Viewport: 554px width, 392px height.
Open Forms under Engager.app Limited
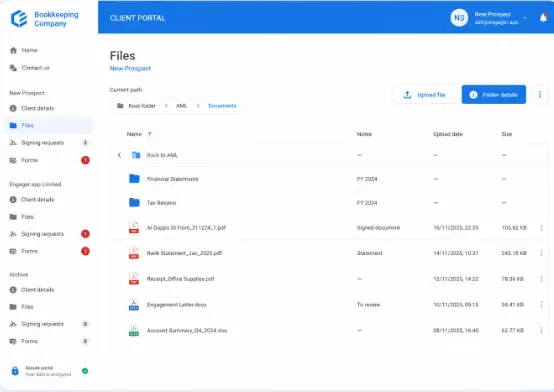(x=48, y=251)
